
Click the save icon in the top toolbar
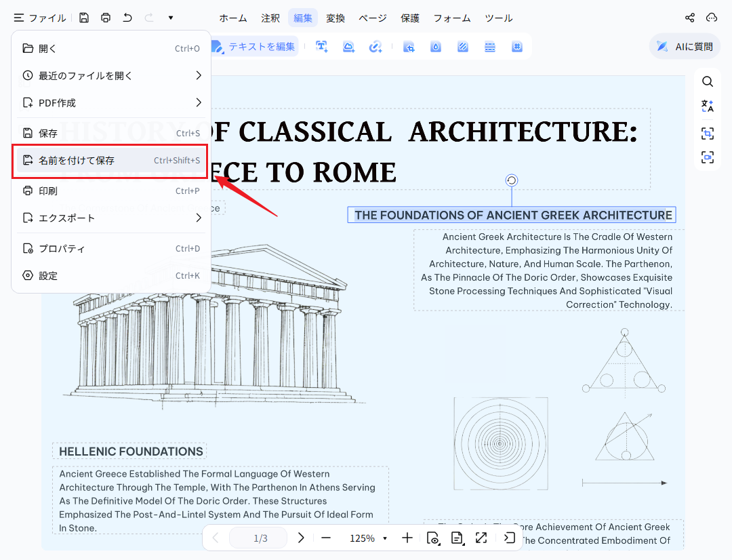coord(84,18)
